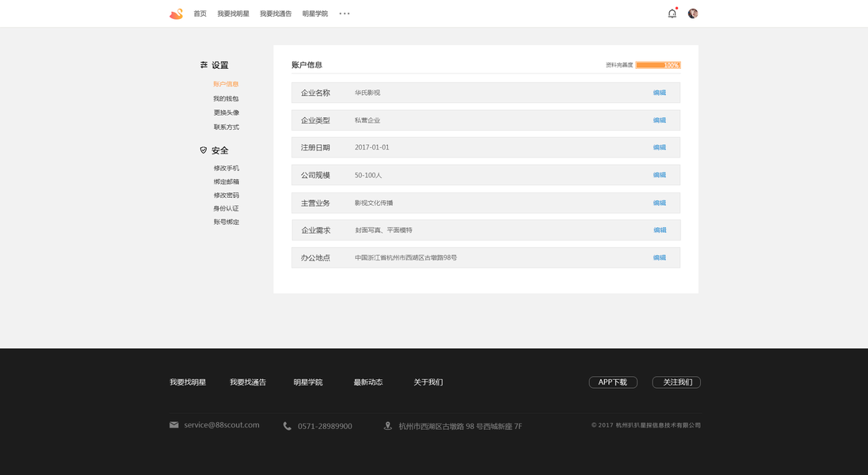The width and height of the screenshot is (868, 475).
Task: Open 明星学院 in top navigation
Action: [315, 13]
